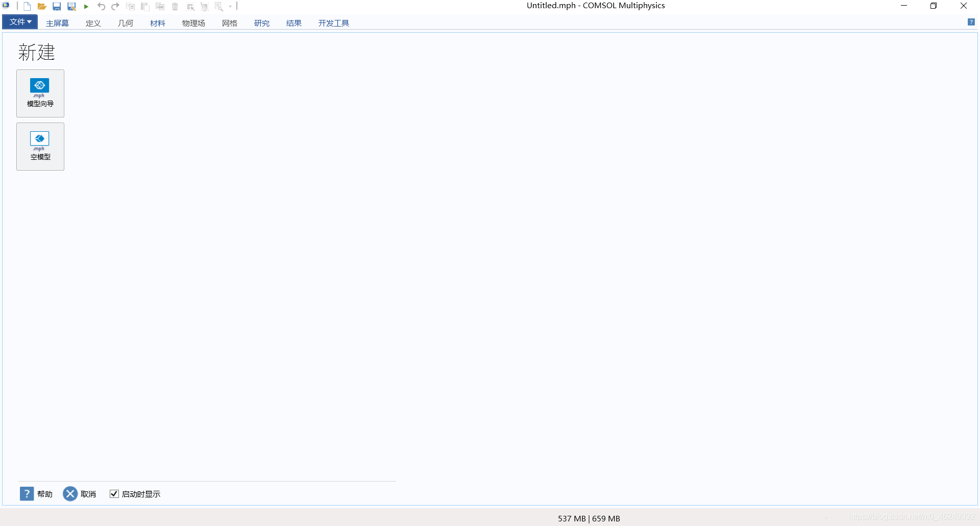980x526 pixels.
Task: Switch to the 几何 ribbon tab
Action: coord(125,23)
